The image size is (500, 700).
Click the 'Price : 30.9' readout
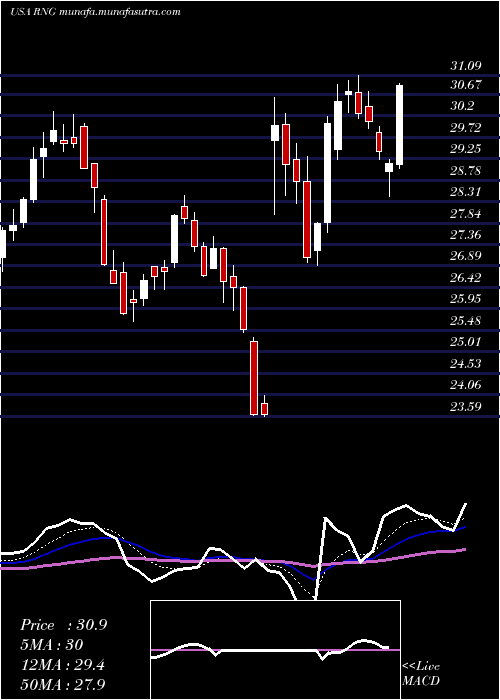63,625
